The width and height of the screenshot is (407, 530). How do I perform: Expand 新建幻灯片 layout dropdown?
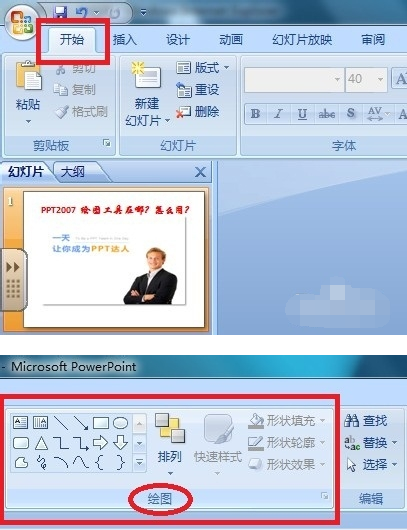click(x=168, y=120)
